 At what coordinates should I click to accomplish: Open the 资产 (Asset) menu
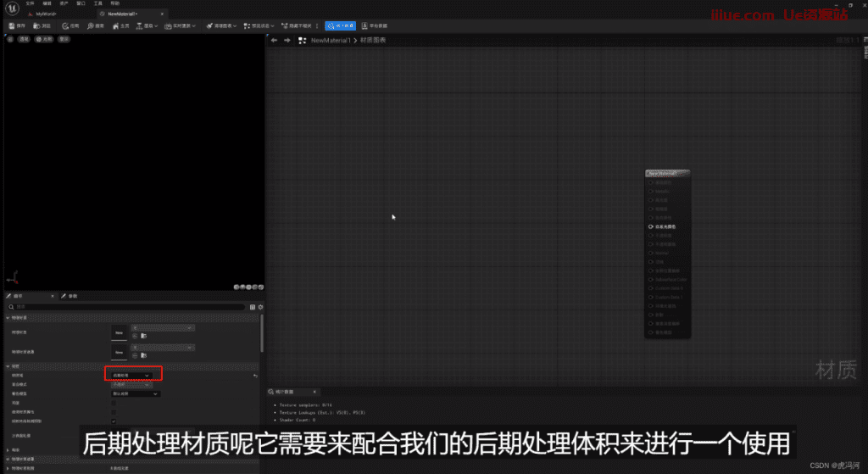pos(64,3)
